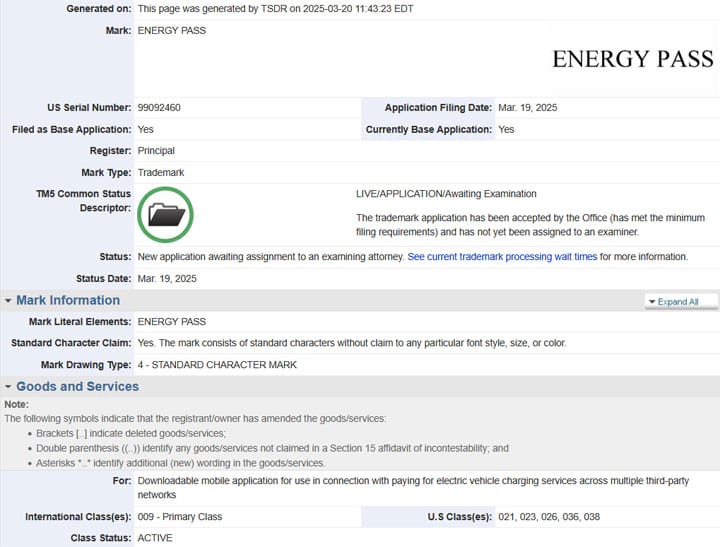The height and width of the screenshot is (547, 720).
Task: Click the Status Date value Mar. 19, 2025
Action: (x=167, y=279)
